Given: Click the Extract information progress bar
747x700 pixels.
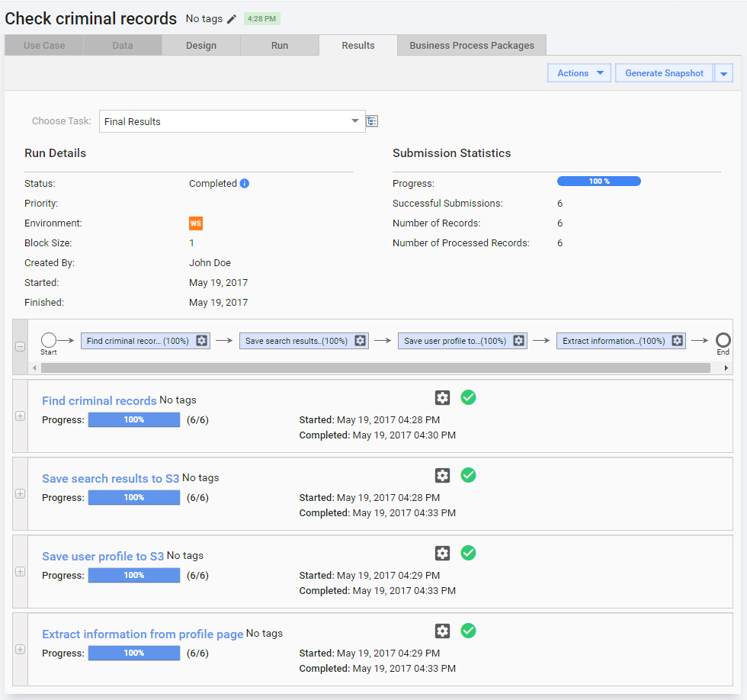Looking at the screenshot, I should click(134, 653).
